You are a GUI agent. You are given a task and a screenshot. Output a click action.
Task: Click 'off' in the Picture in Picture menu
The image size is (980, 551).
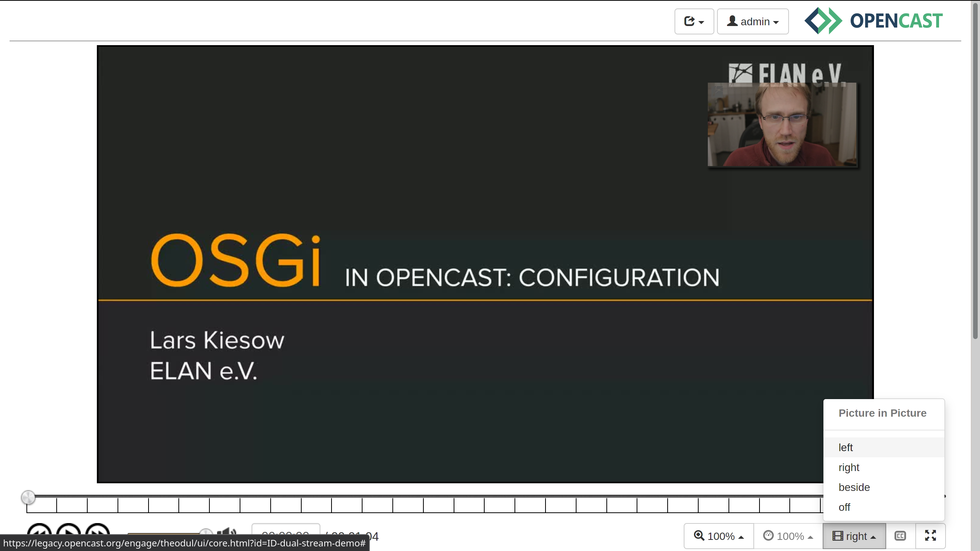(x=845, y=507)
